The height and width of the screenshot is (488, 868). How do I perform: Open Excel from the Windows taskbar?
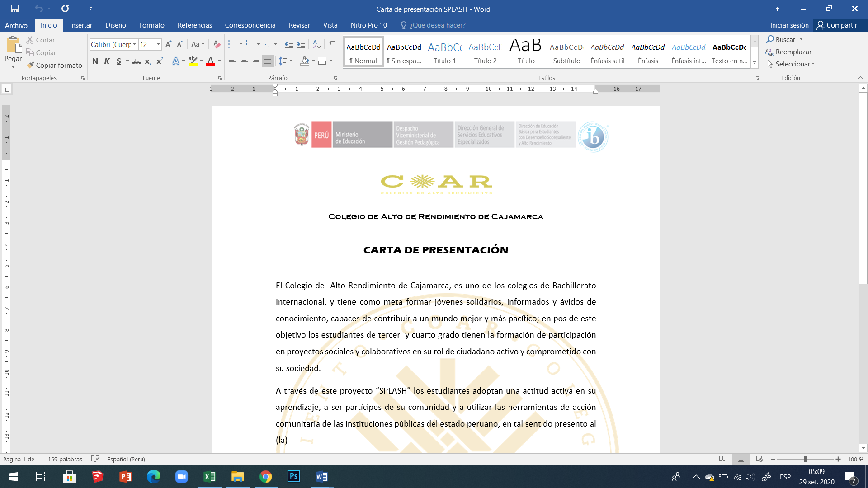click(209, 477)
